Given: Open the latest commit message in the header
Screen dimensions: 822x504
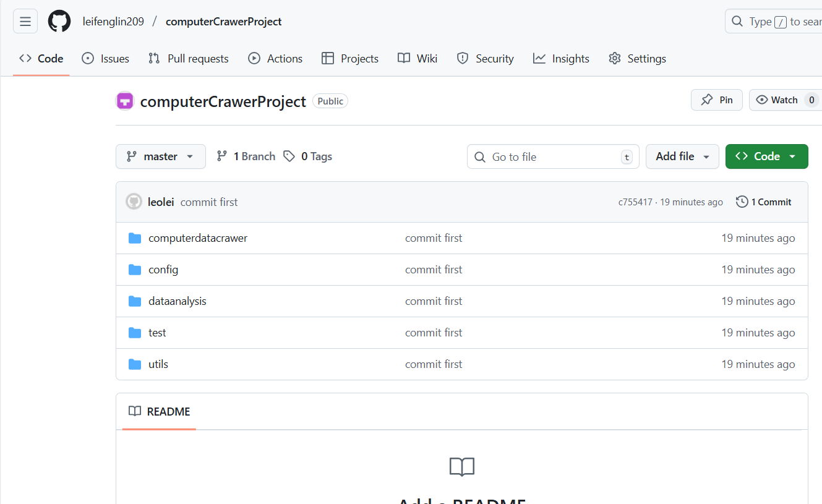Looking at the screenshot, I should (209, 202).
